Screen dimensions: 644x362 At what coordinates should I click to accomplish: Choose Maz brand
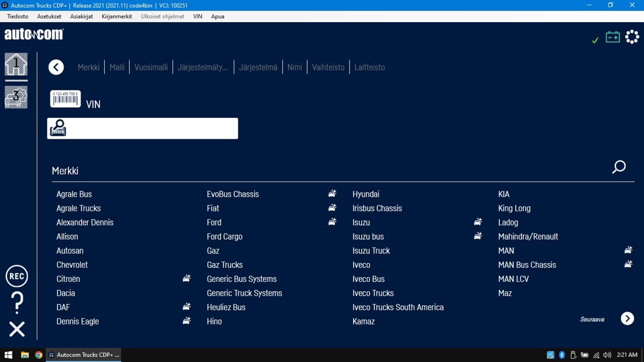505,293
